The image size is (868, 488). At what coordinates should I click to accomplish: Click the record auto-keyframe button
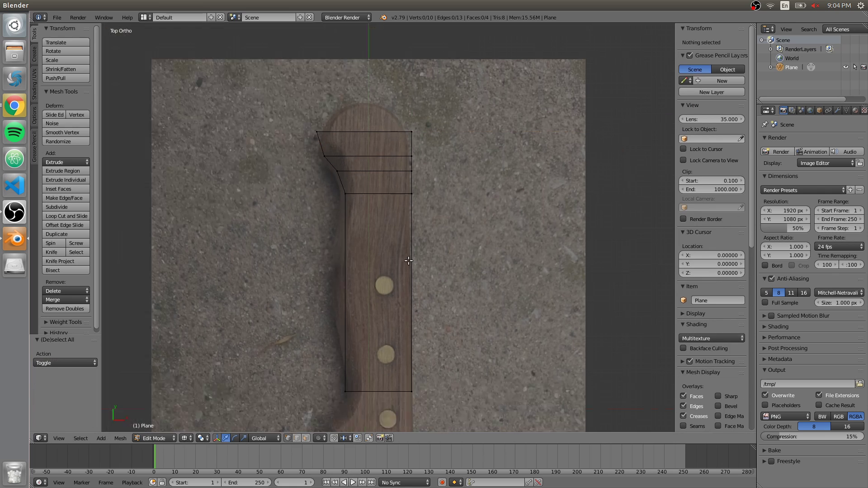coord(442,483)
